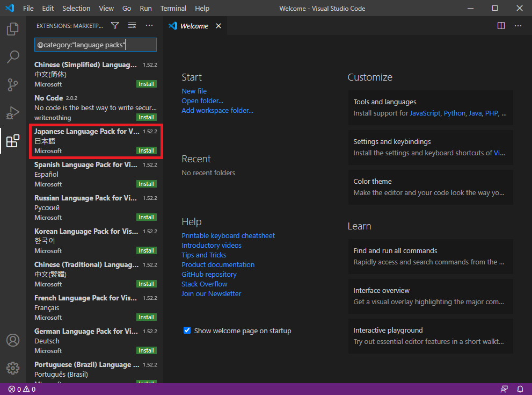Open notifications bell in status bar
This screenshot has width=532, height=395.
click(x=520, y=389)
